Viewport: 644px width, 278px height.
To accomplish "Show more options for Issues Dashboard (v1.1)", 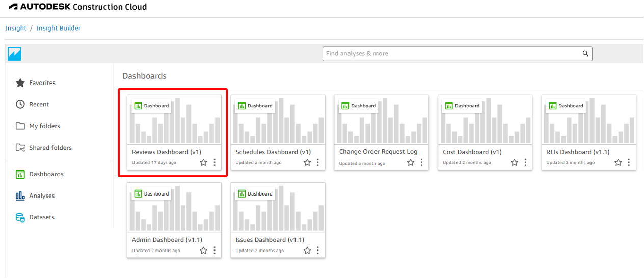I will 318,251.
